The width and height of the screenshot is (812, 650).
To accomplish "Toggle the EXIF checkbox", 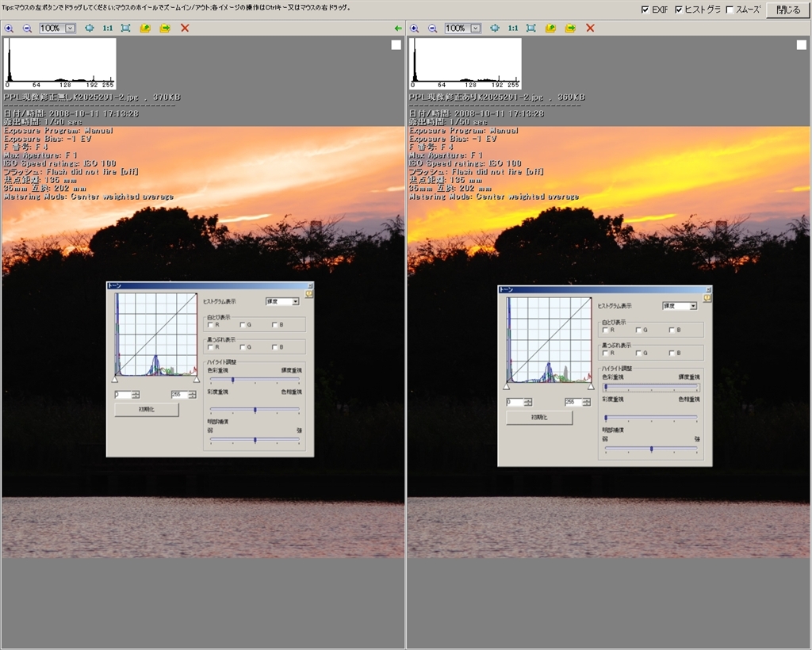I will coord(645,10).
